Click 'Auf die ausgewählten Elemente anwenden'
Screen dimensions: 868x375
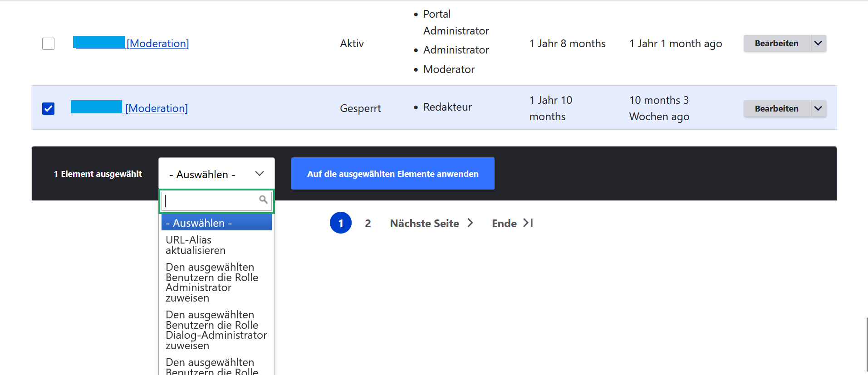coord(393,174)
